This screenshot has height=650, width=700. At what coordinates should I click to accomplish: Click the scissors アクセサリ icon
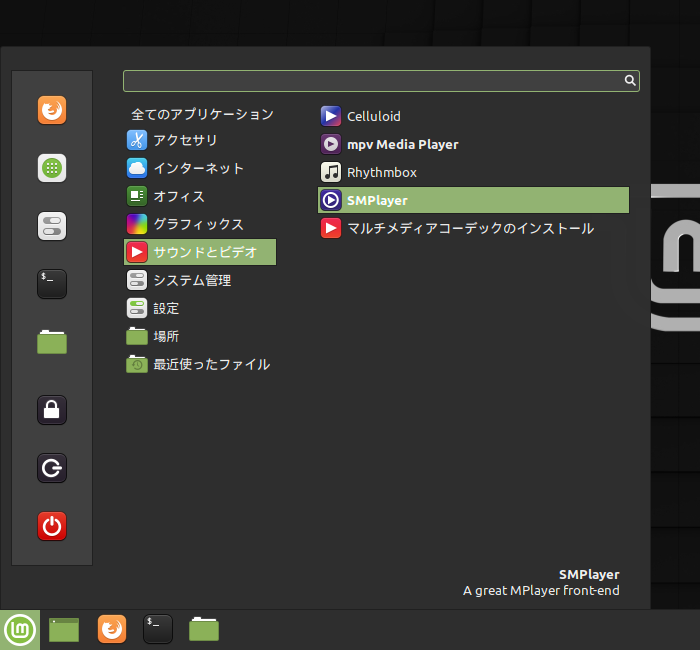click(x=137, y=140)
